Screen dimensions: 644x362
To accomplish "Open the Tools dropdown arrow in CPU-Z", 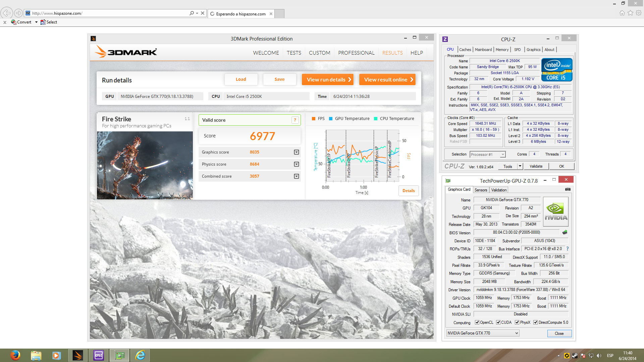I will (520, 166).
